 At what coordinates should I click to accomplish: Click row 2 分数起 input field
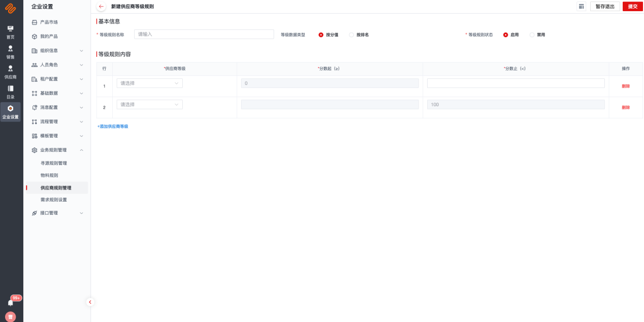330,105
